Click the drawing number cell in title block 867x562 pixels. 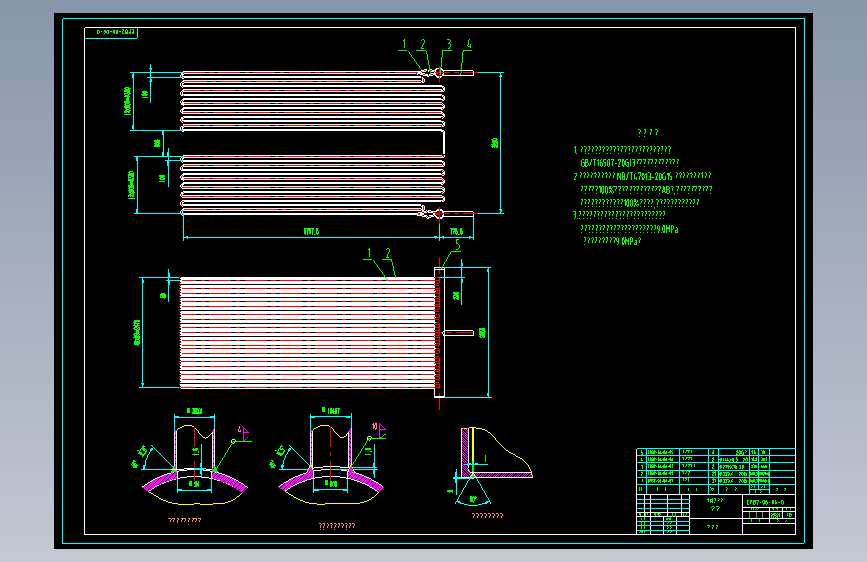pyautogui.click(x=768, y=502)
